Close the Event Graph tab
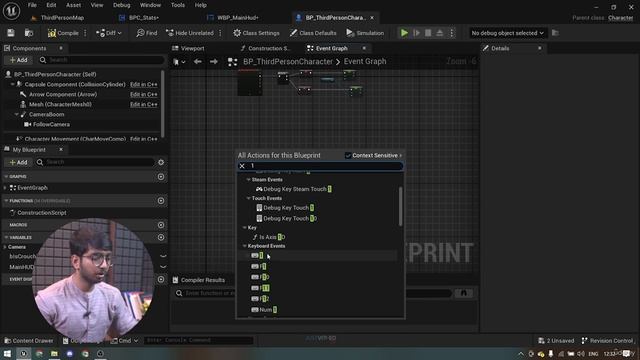 (364, 48)
